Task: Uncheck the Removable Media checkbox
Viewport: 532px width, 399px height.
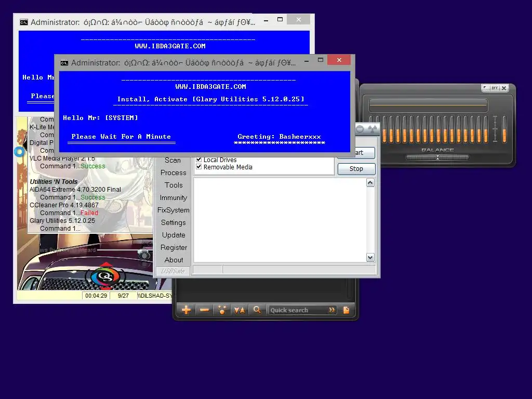Action: (199, 167)
